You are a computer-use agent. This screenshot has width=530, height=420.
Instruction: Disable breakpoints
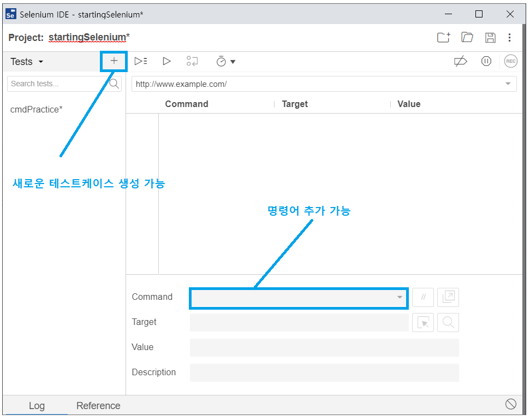click(x=460, y=61)
